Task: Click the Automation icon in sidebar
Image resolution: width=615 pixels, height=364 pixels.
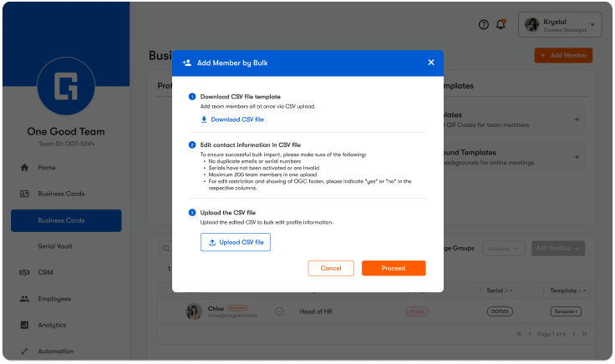Action: (24, 351)
